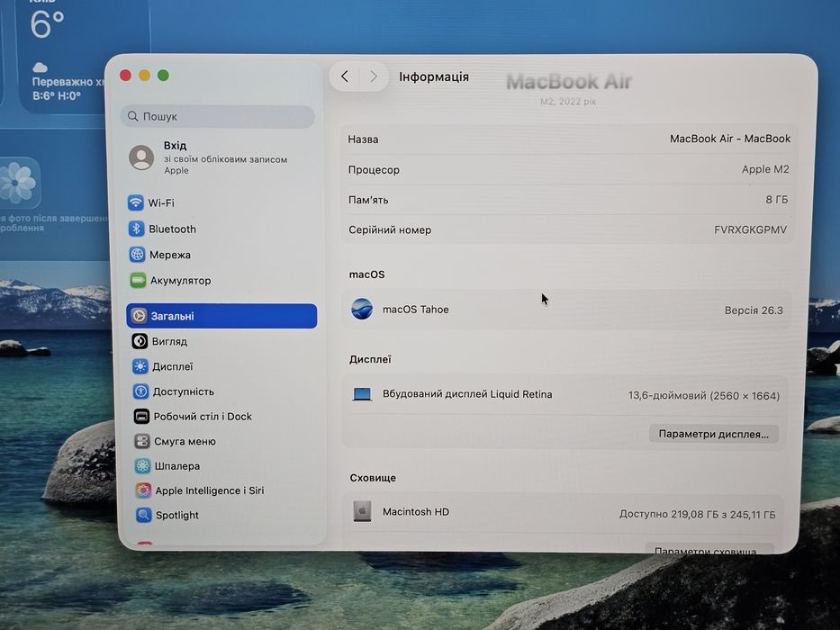Open the Дисплеї brightness icon
Image resolution: width=840 pixels, height=630 pixels.
(140, 366)
